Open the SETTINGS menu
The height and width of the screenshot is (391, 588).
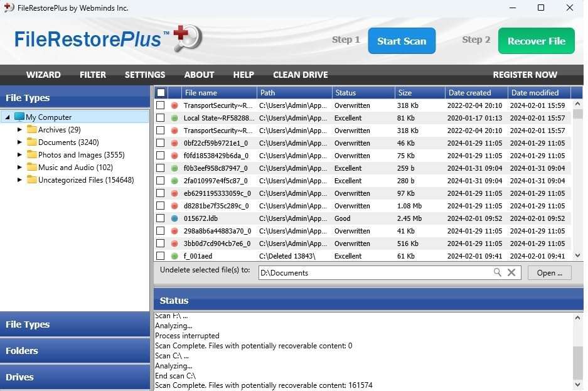(x=145, y=75)
